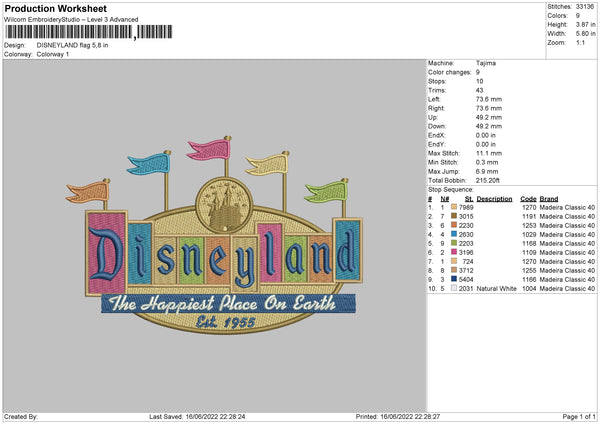Click stitch count '2203' in stop 5

(x=466, y=243)
